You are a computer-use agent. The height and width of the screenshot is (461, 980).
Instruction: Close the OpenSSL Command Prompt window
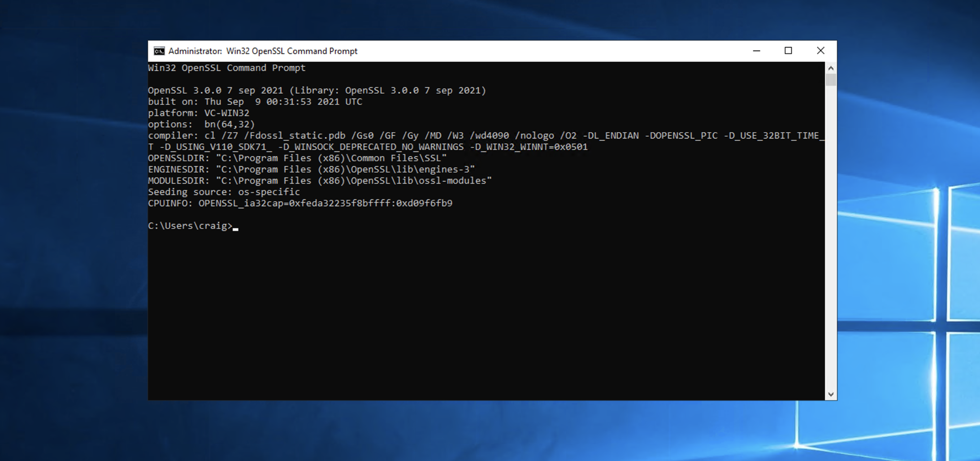(820, 51)
